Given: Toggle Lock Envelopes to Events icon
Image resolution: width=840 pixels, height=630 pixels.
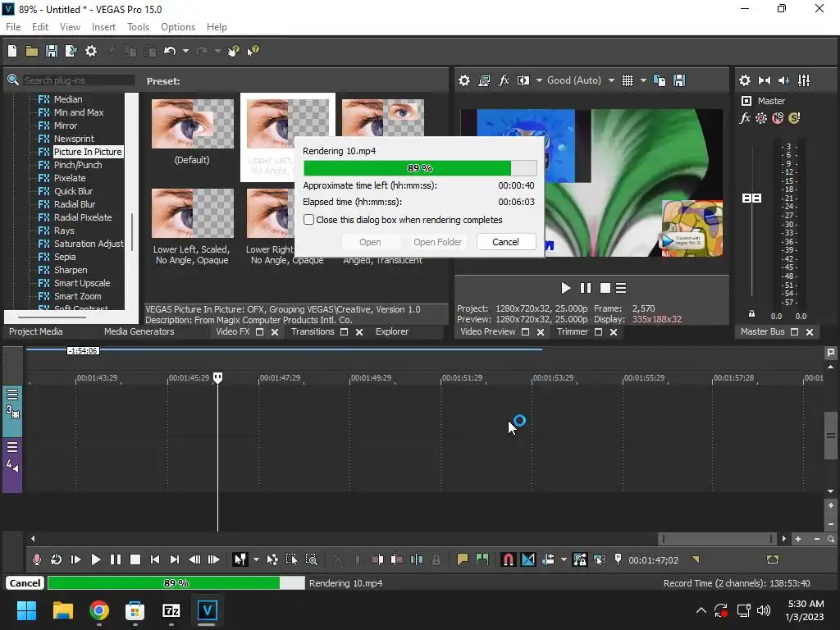Looking at the screenshot, I should tap(580, 559).
